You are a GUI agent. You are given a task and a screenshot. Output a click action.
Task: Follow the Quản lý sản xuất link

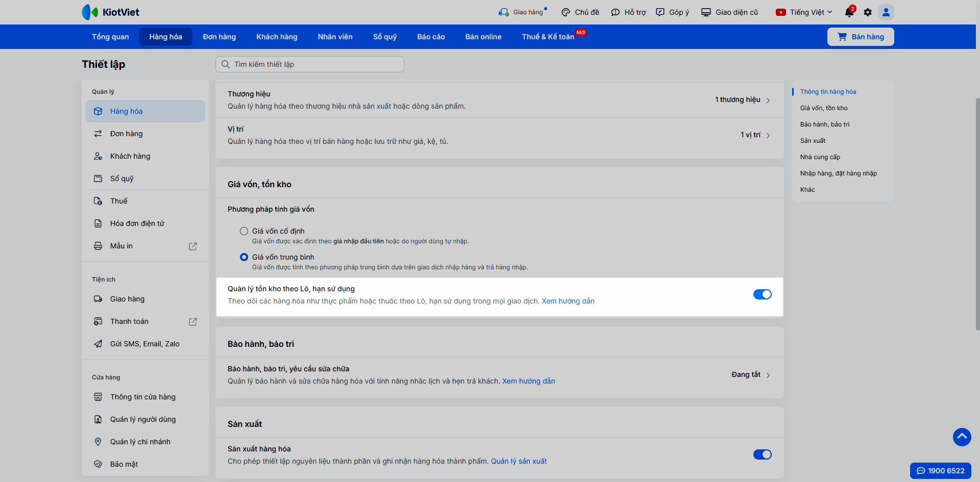point(519,461)
